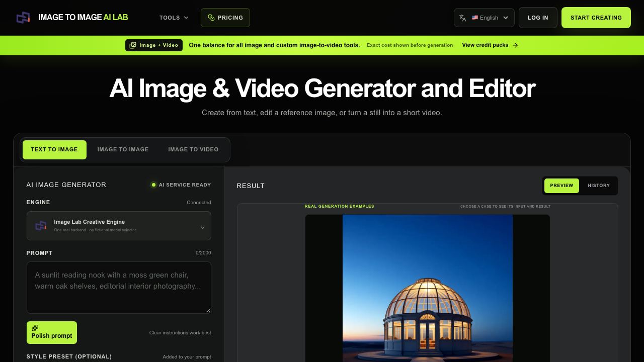Click into the prompt text area
The image size is (644, 362).
(119, 287)
